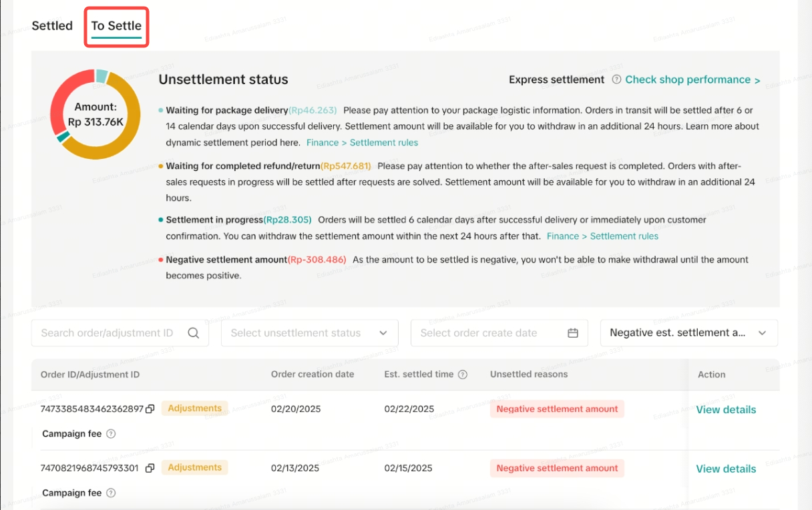The width and height of the screenshot is (812, 510).
Task: Open Settlement rules link under Settlement in progress
Action: (x=602, y=236)
